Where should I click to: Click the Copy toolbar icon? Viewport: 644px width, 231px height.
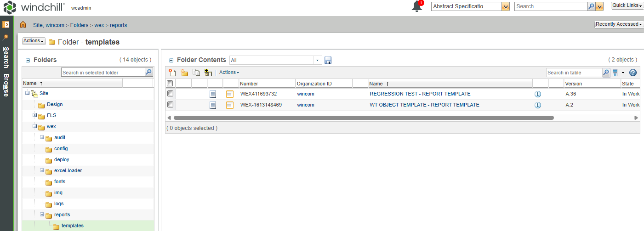[196, 73]
